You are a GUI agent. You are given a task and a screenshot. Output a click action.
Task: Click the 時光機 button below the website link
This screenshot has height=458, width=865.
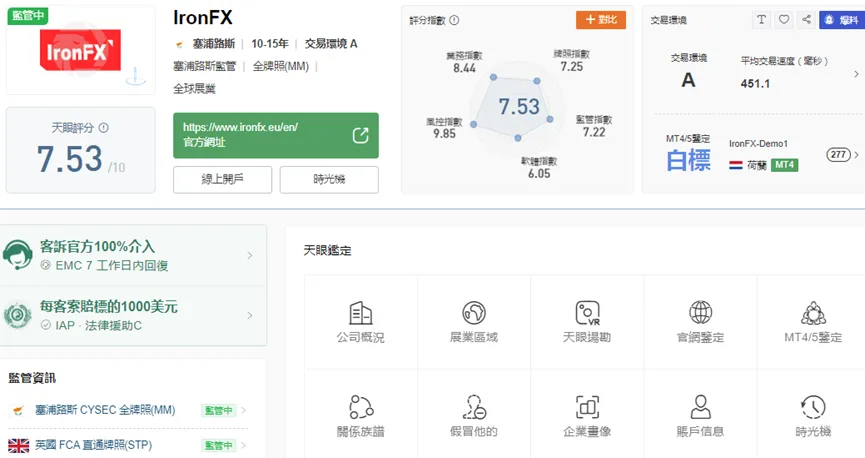coord(329,179)
